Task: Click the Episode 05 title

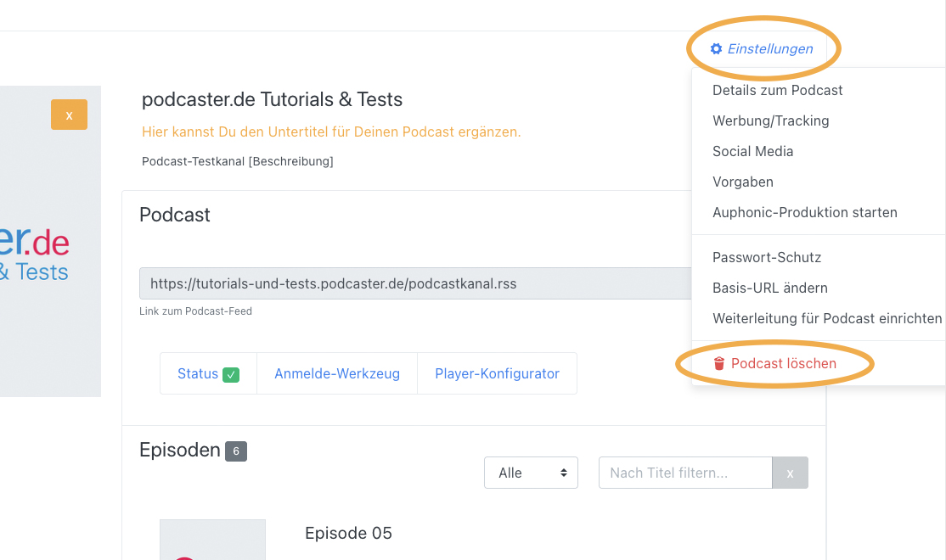Action: pyautogui.click(x=348, y=533)
